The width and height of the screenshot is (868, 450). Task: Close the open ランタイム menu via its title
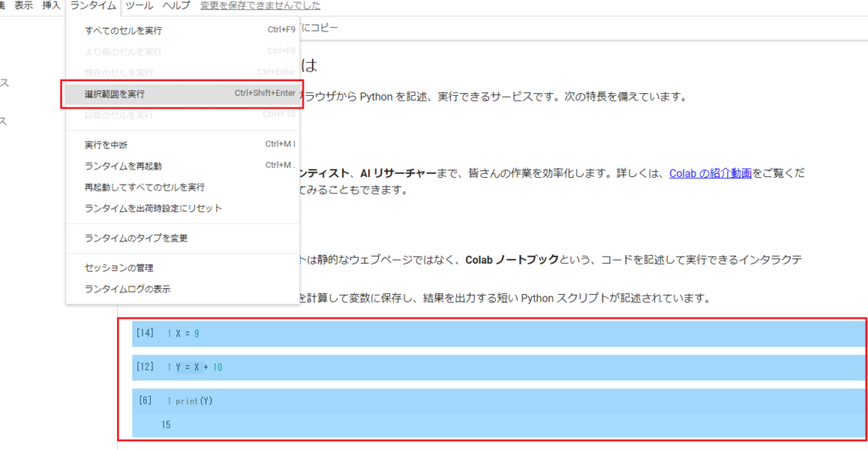[x=93, y=6]
